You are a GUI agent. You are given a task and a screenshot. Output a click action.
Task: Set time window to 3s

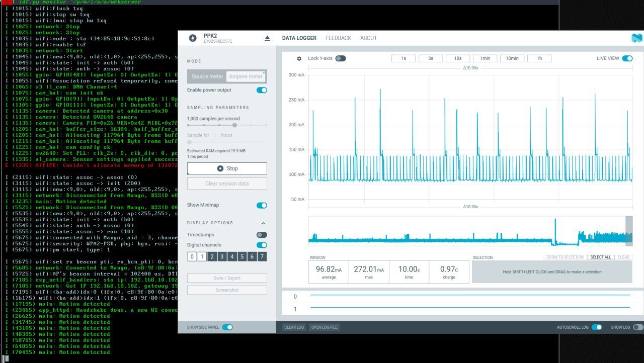pos(431,58)
